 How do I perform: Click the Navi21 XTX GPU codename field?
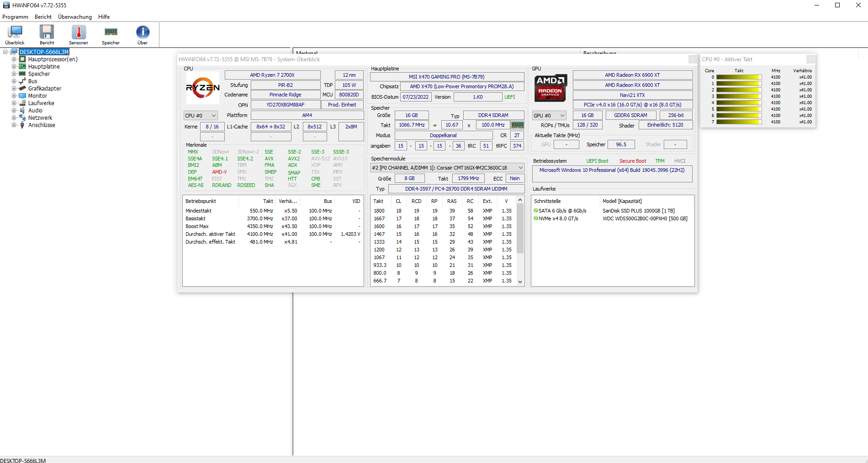tap(633, 95)
